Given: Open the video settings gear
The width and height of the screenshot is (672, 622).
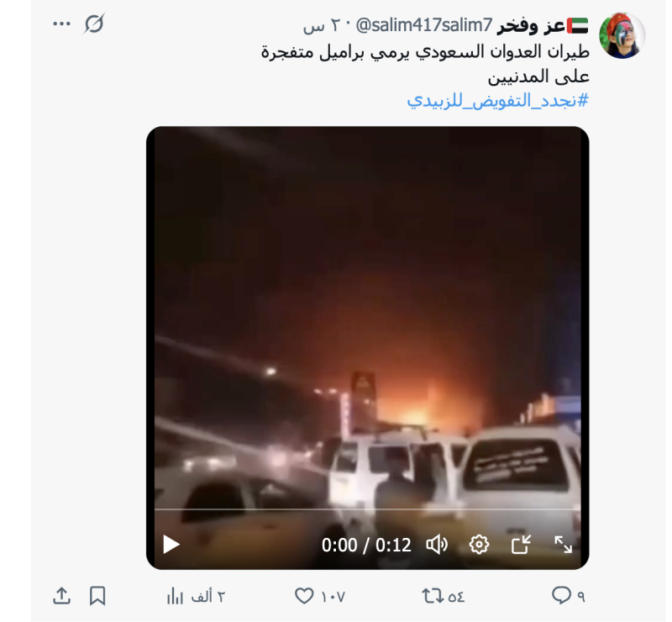Looking at the screenshot, I should pos(479,545).
